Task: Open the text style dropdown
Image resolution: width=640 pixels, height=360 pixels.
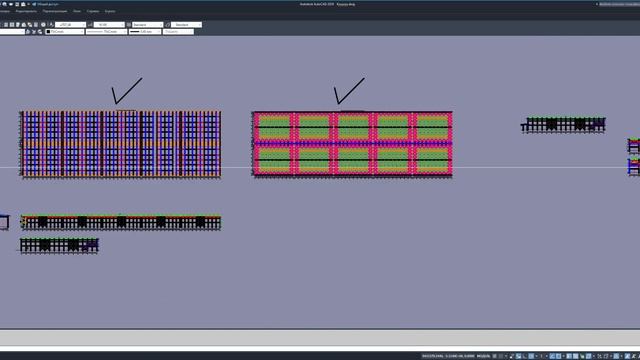Action: click(71, 24)
